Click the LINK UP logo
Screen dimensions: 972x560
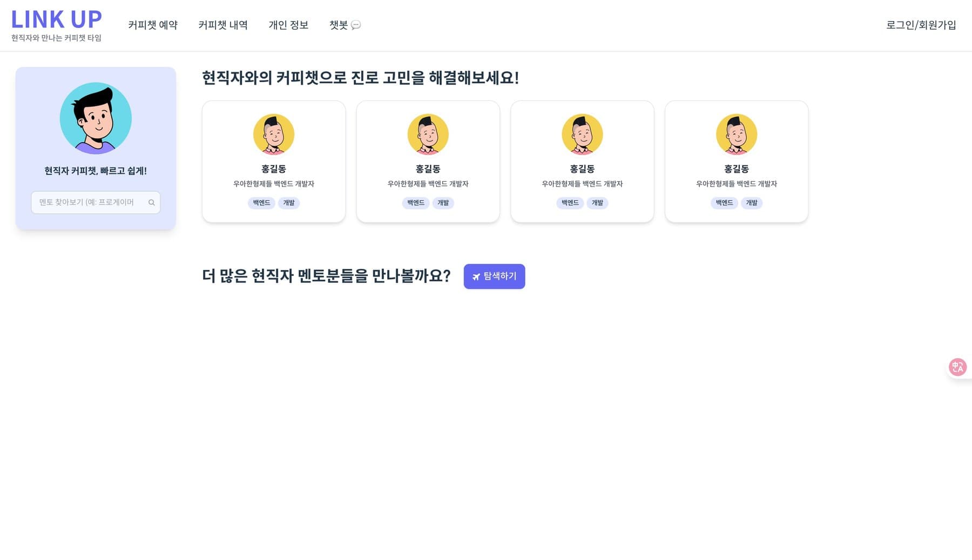coord(57,19)
